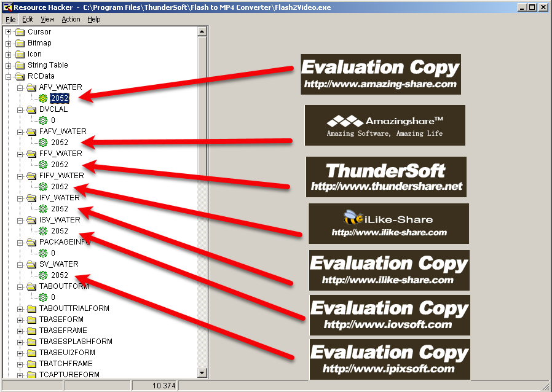Viewport: 552px width, 392px height.
Task: Click the String Table folder icon
Action: coord(20,66)
